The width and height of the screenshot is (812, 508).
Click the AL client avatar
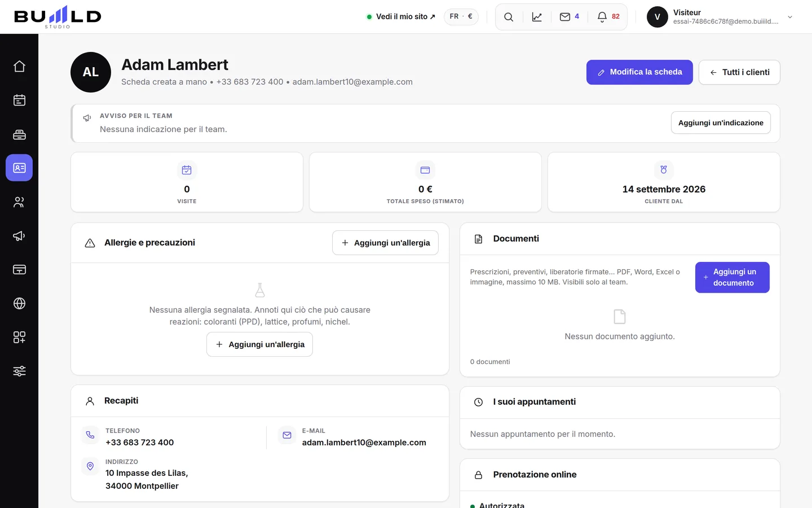(91, 72)
